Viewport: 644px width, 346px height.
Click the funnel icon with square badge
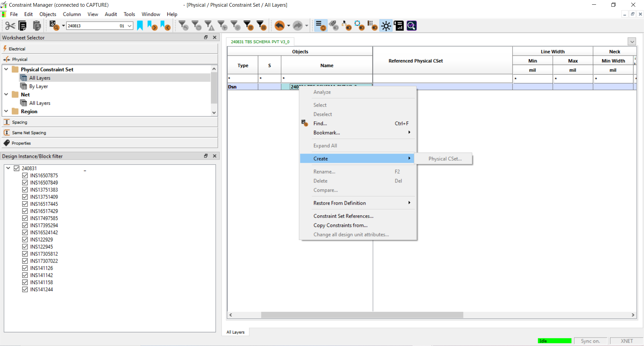point(197,26)
